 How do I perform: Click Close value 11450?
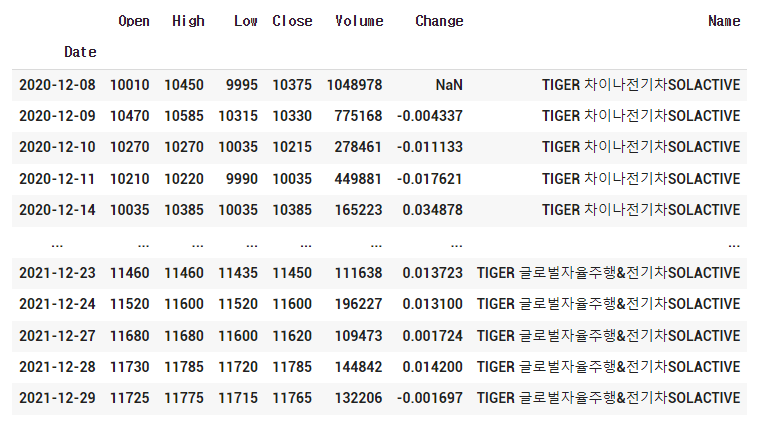(x=292, y=273)
